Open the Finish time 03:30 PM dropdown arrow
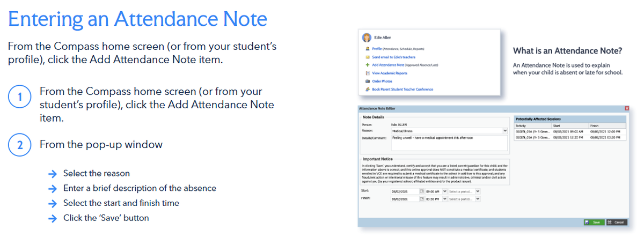The image size is (644, 252). point(444,199)
